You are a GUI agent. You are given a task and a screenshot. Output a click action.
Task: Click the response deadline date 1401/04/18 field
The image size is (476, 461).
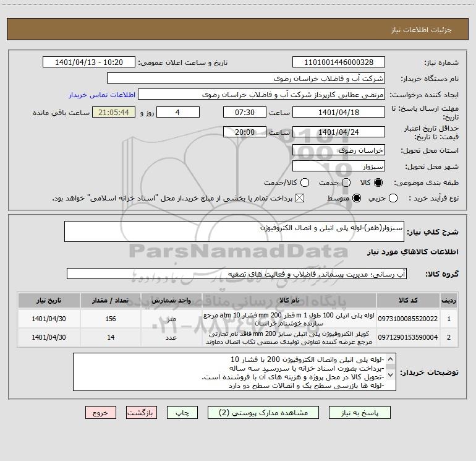pos(339,112)
